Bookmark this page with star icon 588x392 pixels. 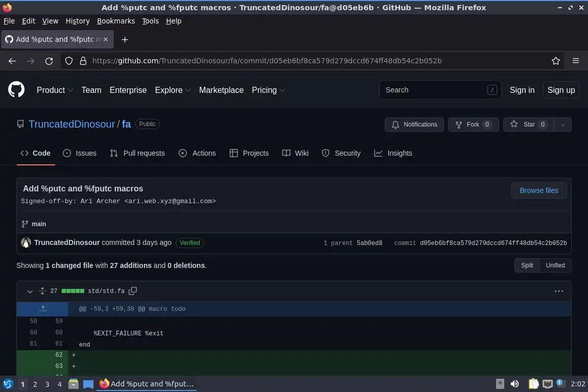pos(556,61)
